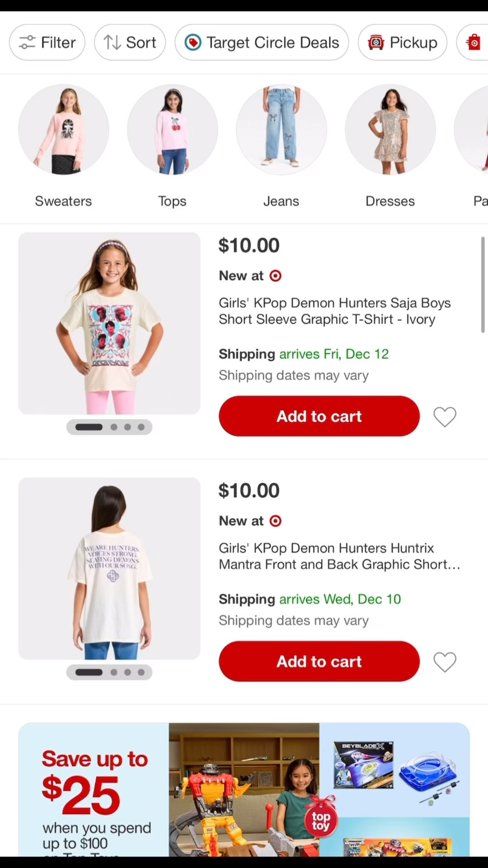The image size is (488, 868).
Task: Open the Jeans category
Action: pos(281,130)
